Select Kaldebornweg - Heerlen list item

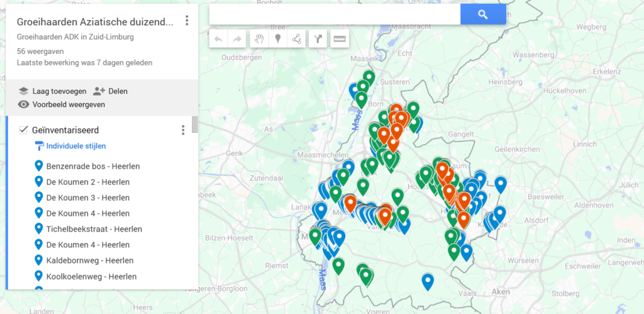pyautogui.click(x=90, y=261)
